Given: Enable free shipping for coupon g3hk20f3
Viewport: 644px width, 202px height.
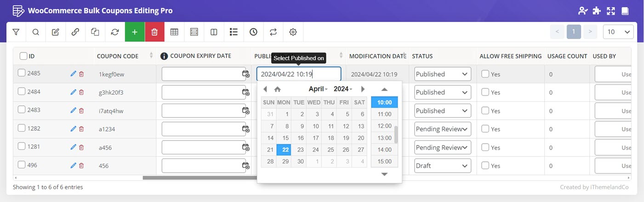Looking at the screenshot, I should (x=485, y=92).
